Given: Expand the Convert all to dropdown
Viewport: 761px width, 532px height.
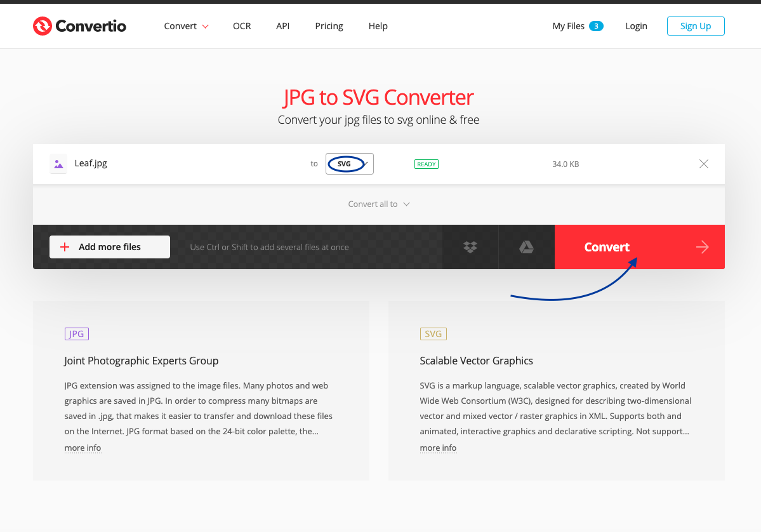Looking at the screenshot, I should click(x=379, y=204).
